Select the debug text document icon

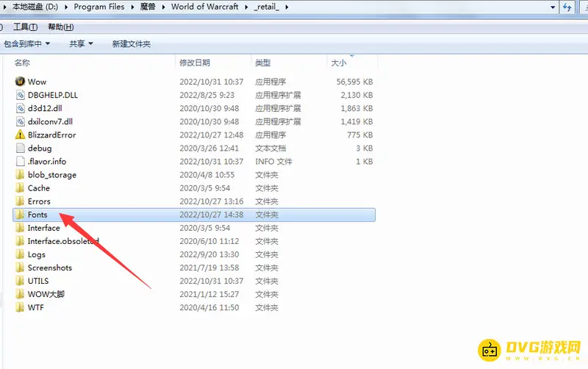(21, 148)
